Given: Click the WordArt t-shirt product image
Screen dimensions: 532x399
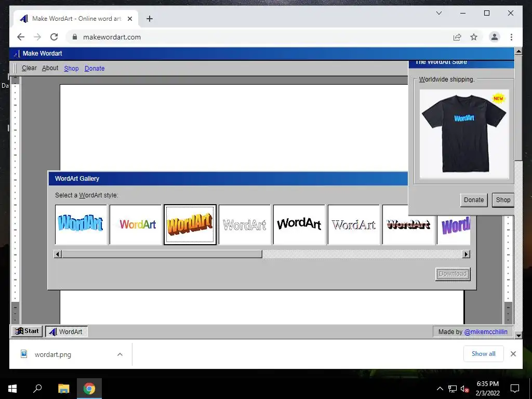Looking at the screenshot, I should pyautogui.click(x=464, y=134).
